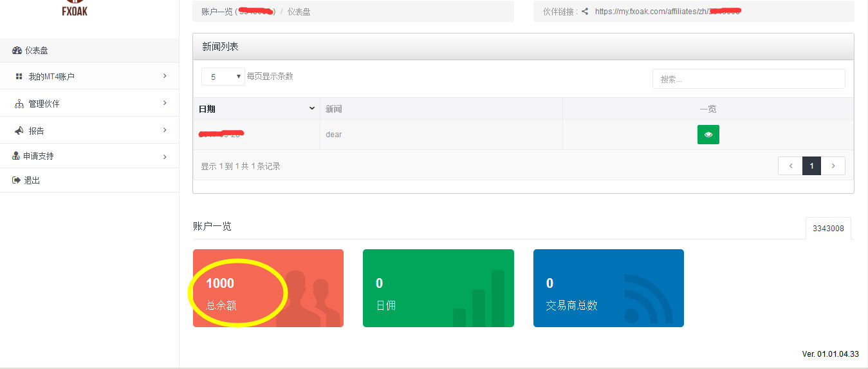Click the 'dear' news cell
The height and width of the screenshot is (369, 868).
point(441,135)
